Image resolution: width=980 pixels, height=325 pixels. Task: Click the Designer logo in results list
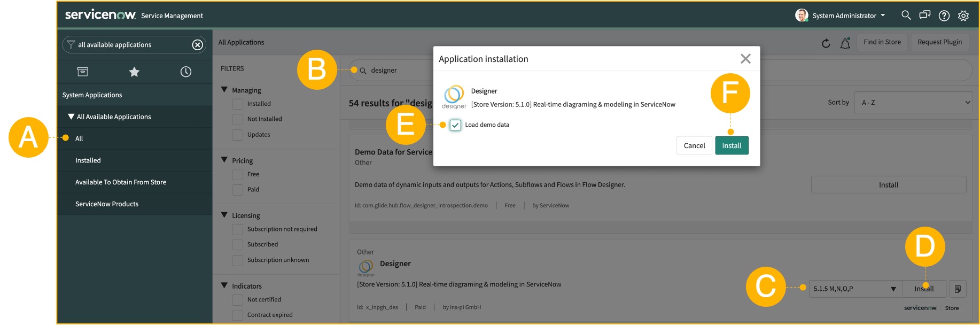[x=366, y=267]
